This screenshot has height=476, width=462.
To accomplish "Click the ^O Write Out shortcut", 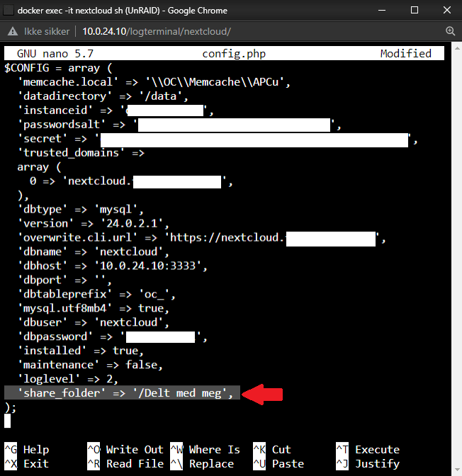I will click(125, 450).
